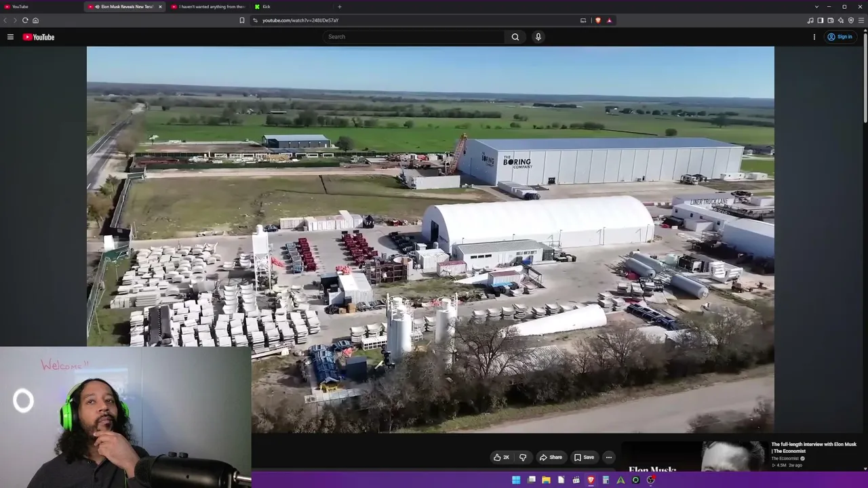Viewport: 868px width, 488px height.
Task: Open more actions ellipsis under the video
Action: point(609,457)
